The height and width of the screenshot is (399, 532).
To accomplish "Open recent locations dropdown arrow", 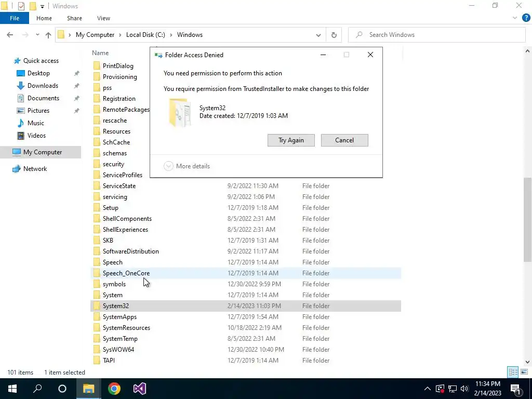I will (x=37, y=35).
